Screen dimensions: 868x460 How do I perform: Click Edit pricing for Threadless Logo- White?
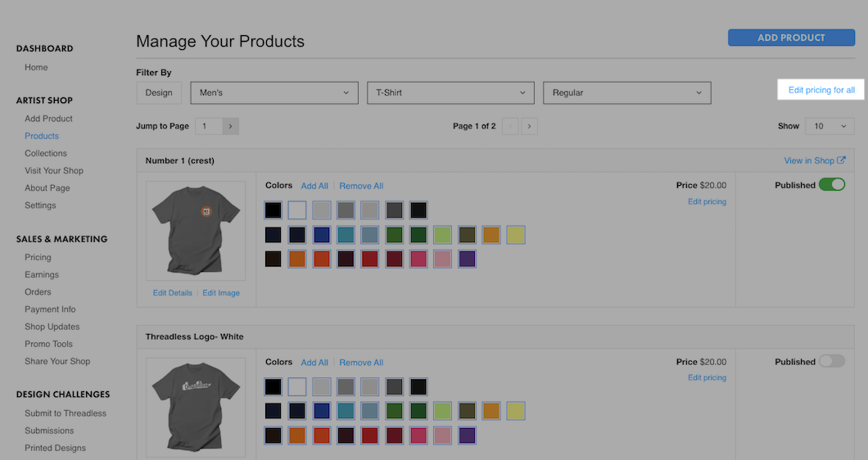coord(707,377)
